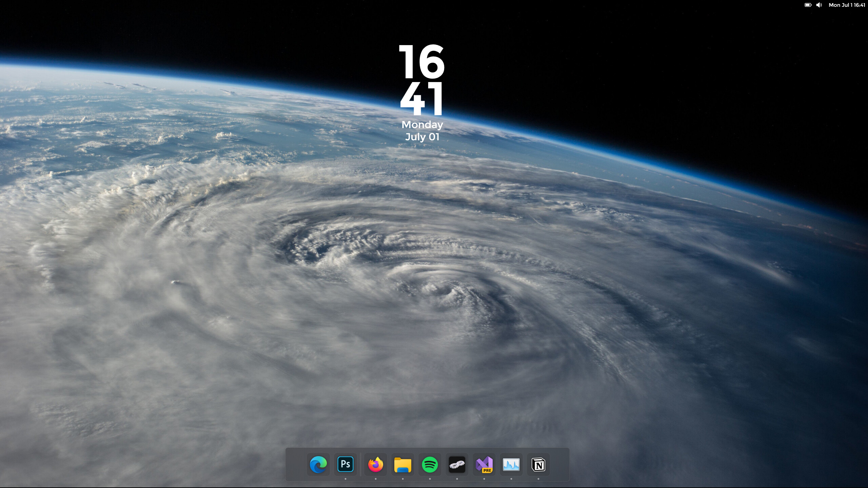Launch Spotify from the dock
This screenshot has width=868, height=488.
430,465
